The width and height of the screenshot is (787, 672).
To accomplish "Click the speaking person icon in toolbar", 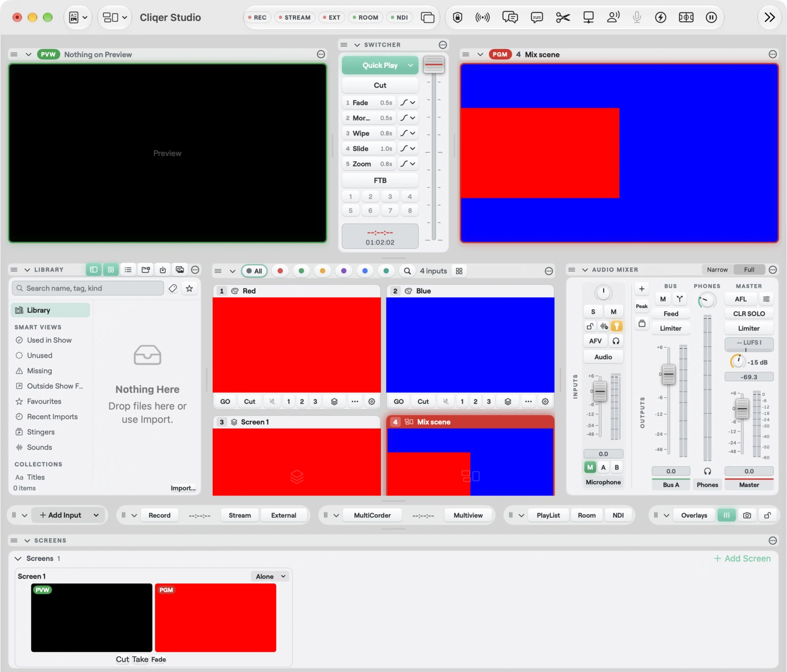I will pos(613,18).
